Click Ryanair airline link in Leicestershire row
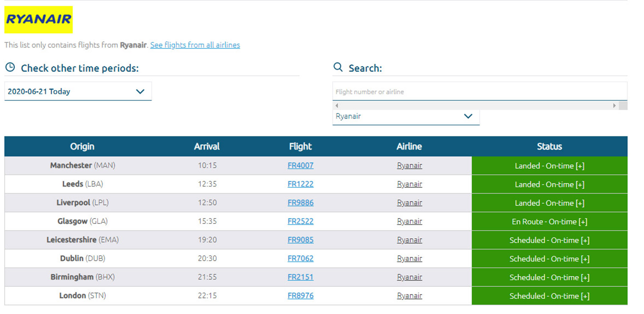This screenshot has height=314, width=644. click(409, 240)
